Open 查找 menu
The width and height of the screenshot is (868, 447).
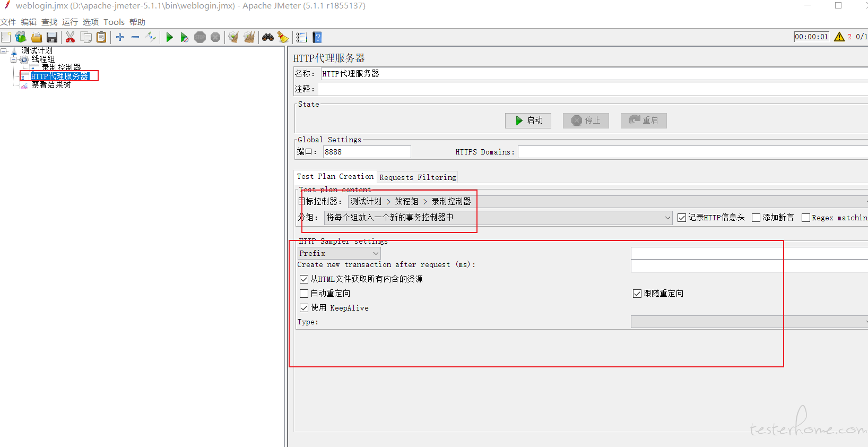(49, 22)
